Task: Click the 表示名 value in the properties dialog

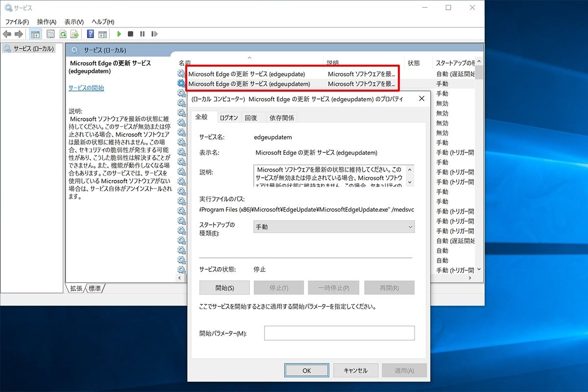Action: click(317, 152)
